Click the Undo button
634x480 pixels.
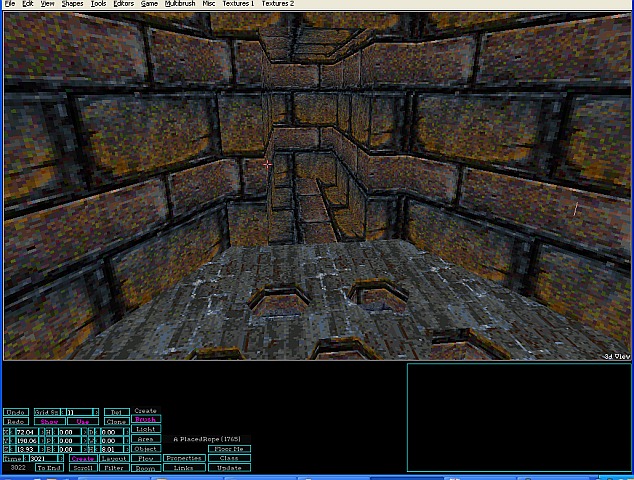click(15, 412)
